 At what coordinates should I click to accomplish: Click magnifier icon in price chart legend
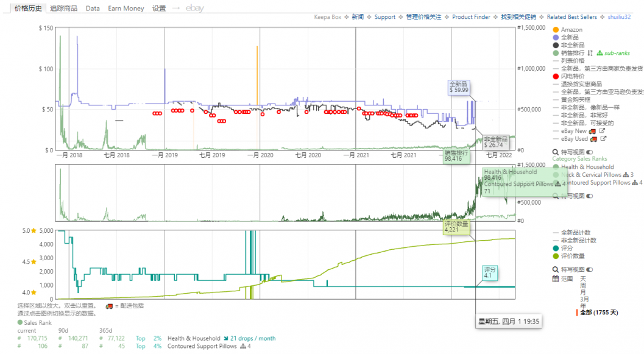tap(555, 152)
